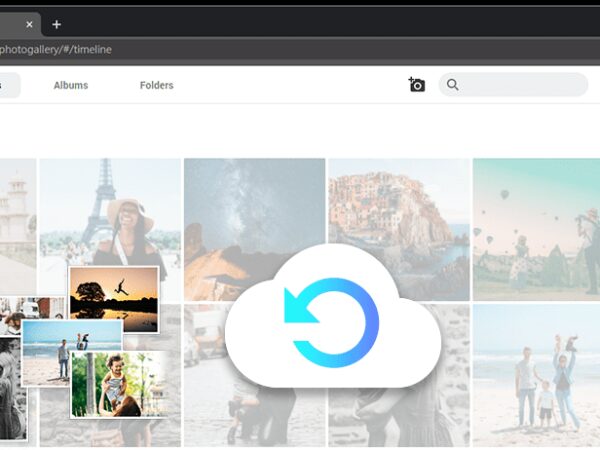Focus the photo search field

click(x=513, y=85)
